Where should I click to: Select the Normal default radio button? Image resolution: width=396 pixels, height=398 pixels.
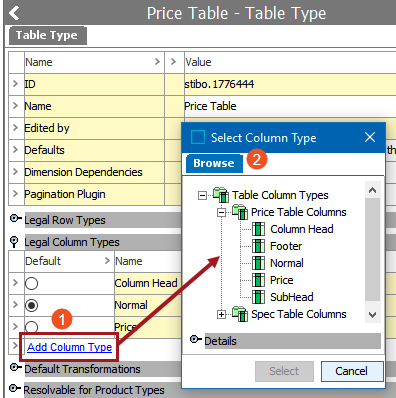(x=32, y=305)
